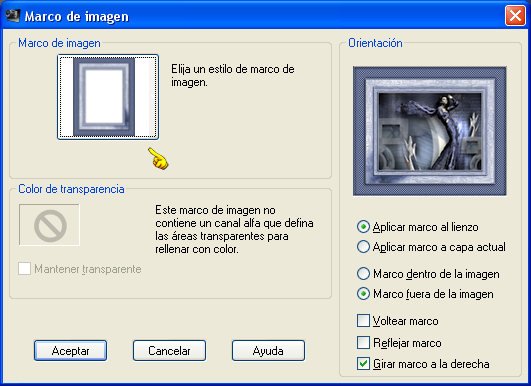Screen dimensions: 531x386
Task: Confirm with the Aceptar button
Action: click(x=70, y=351)
